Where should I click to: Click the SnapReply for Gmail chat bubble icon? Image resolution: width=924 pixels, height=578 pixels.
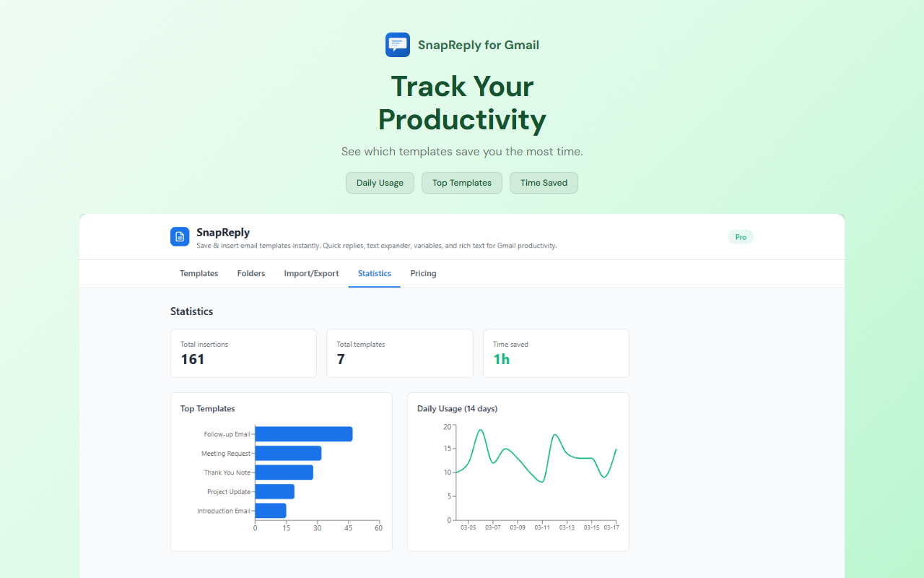[397, 44]
